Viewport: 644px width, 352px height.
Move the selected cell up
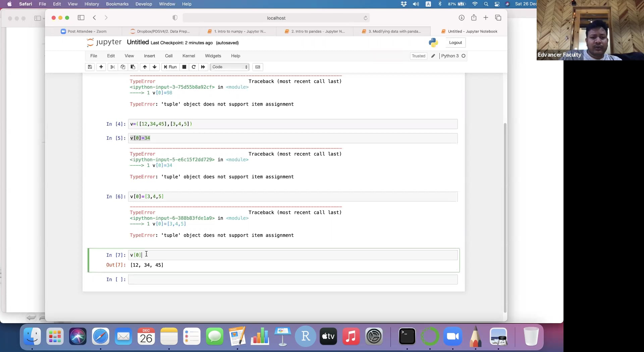pos(145,67)
